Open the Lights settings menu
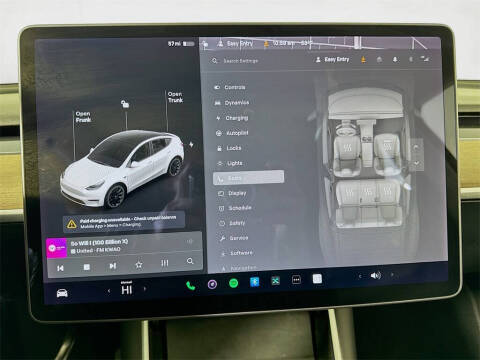The width and height of the screenshot is (480, 360). [230, 163]
